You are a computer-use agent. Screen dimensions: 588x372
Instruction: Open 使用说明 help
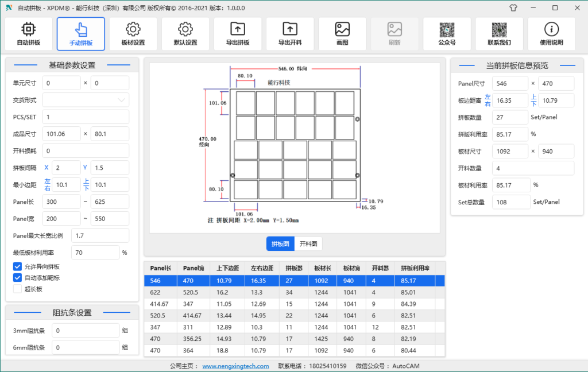click(551, 33)
